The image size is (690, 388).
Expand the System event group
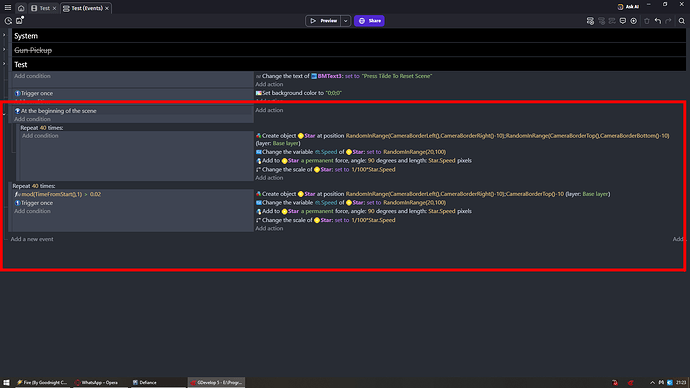click(4, 35)
